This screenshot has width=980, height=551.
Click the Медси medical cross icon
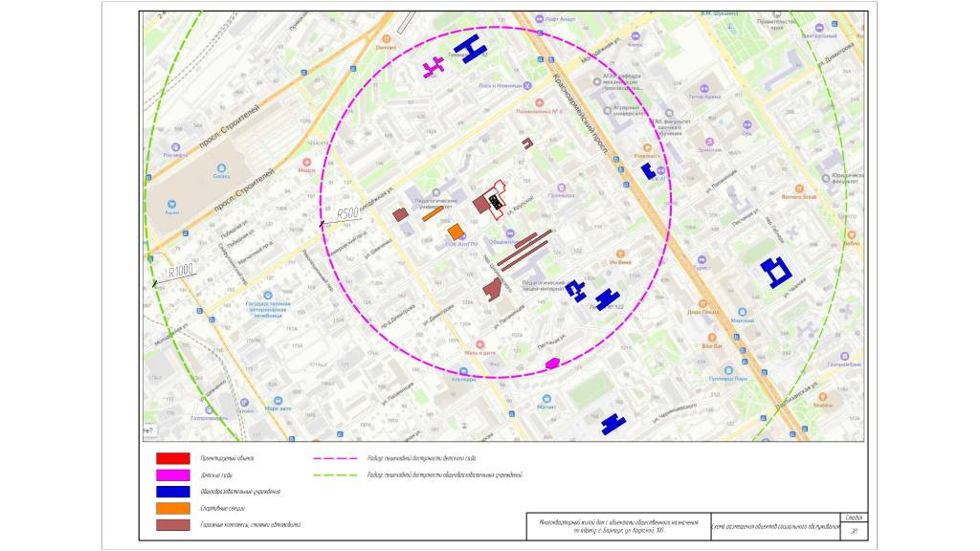point(306,163)
